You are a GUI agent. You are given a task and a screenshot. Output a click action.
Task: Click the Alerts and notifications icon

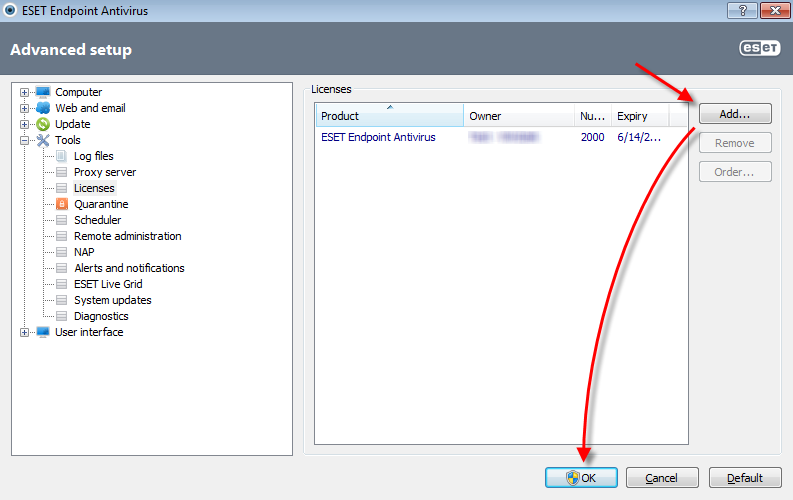tap(61, 268)
